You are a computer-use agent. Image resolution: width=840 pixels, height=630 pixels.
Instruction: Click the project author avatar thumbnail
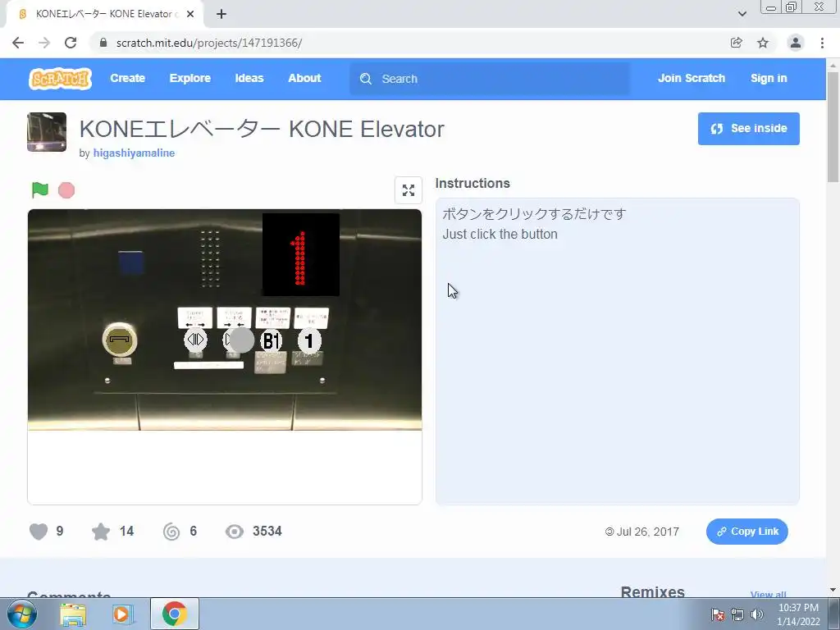(47, 132)
